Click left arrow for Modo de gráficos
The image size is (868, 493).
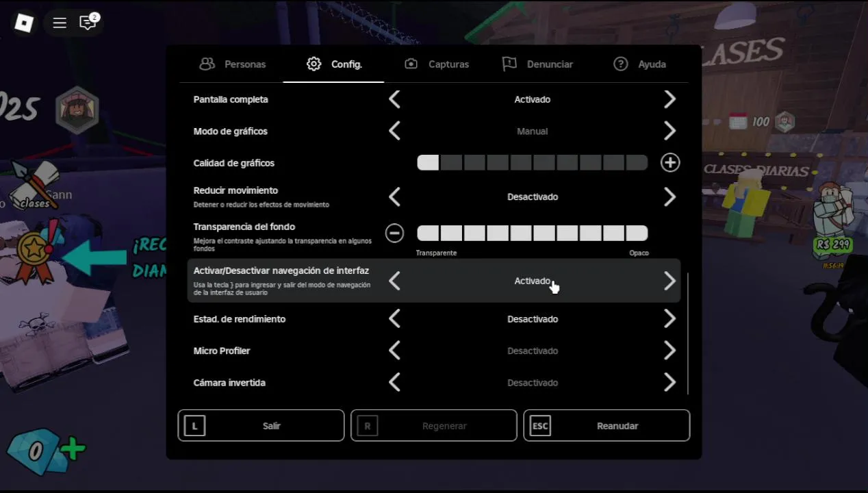coord(394,131)
